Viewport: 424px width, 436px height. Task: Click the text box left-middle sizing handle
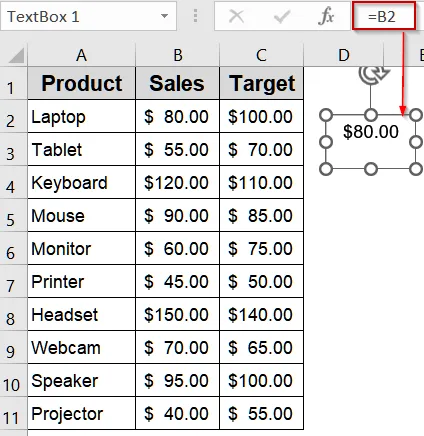(x=326, y=142)
